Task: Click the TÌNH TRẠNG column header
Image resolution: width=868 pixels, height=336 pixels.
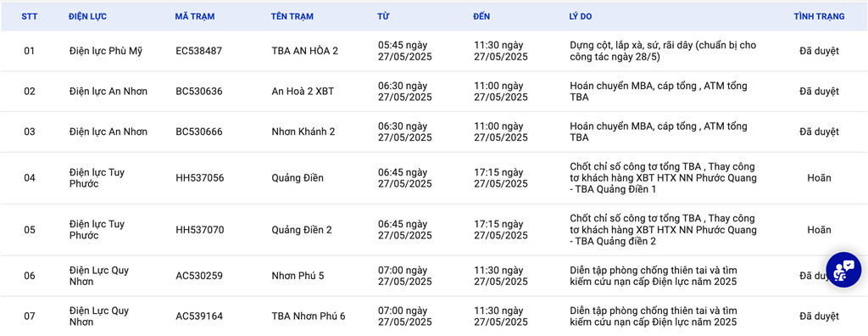Action: [820, 17]
